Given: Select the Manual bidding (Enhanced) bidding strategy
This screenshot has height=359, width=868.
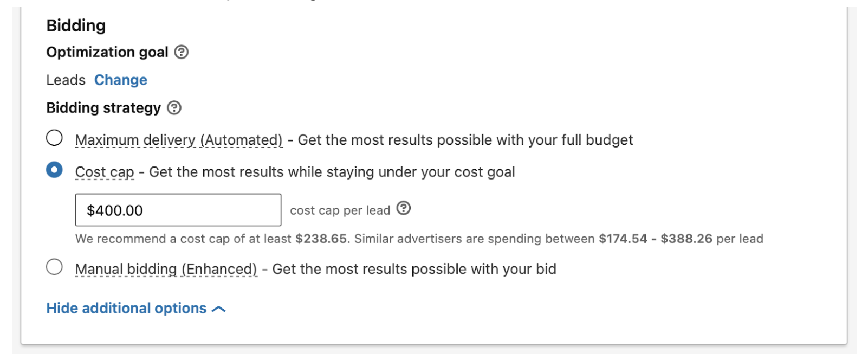Looking at the screenshot, I should pyautogui.click(x=55, y=267).
